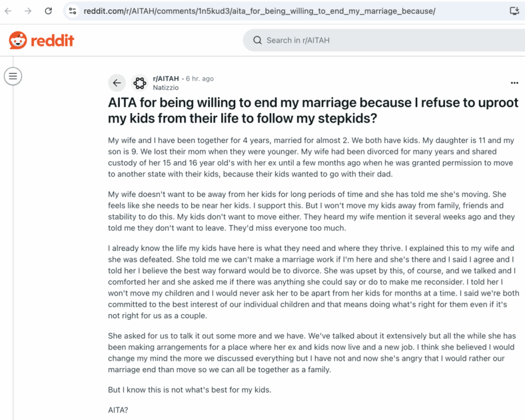Open the Natizzio user profile
525x420 pixels.
click(x=166, y=88)
